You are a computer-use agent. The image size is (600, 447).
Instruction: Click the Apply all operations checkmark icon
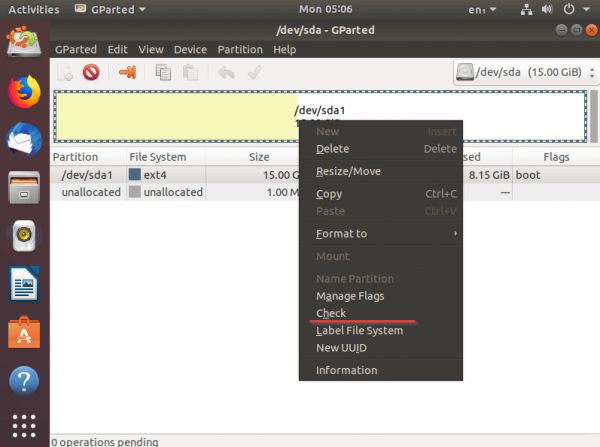[254, 72]
